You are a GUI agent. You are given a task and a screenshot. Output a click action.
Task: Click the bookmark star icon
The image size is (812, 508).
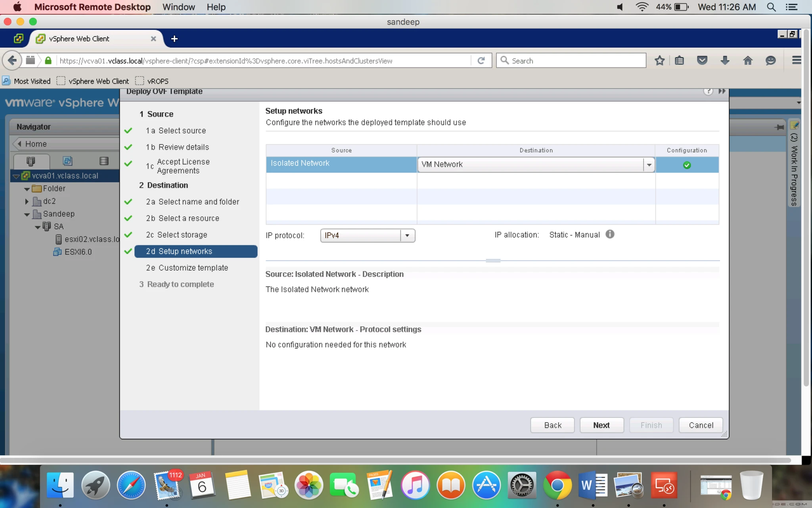[659, 60]
